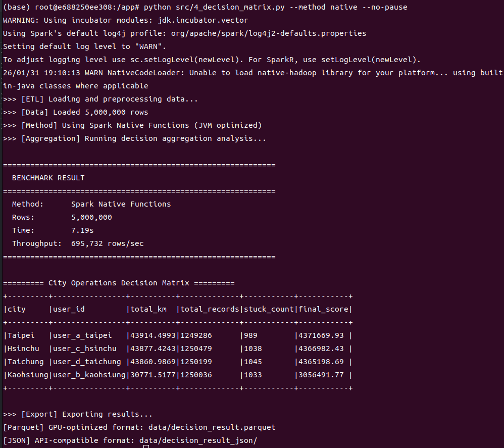
Task: Click the 'Hsinchu' city cell
Action: tap(23, 349)
